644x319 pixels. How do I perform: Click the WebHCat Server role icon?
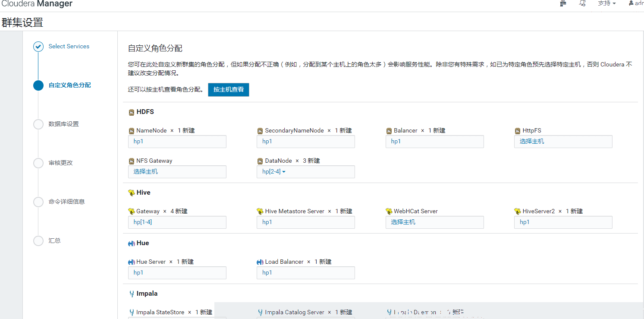click(x=389, y=212)
